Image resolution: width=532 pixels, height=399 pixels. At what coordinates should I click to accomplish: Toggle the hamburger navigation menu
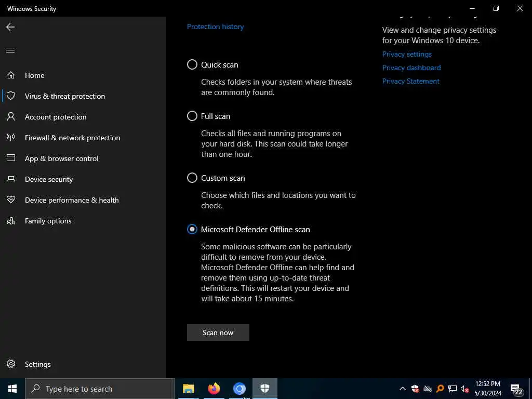point(10,50)
